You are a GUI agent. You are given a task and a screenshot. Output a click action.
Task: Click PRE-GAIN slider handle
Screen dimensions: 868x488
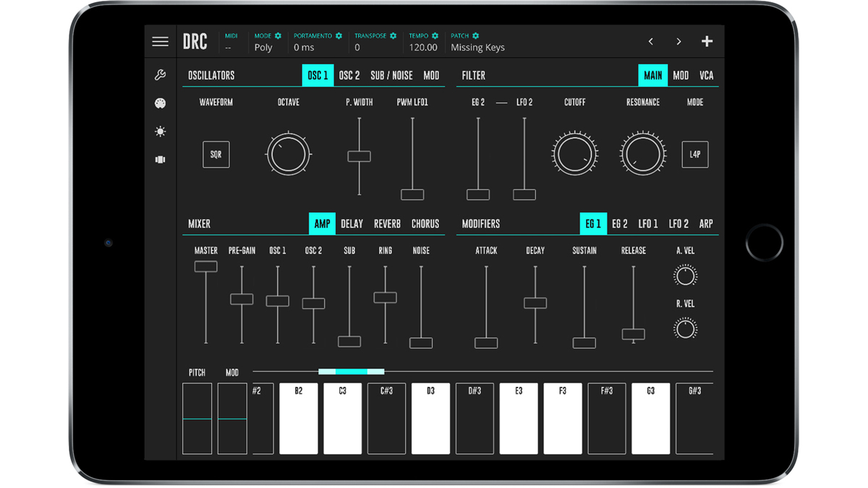point(242,299)
